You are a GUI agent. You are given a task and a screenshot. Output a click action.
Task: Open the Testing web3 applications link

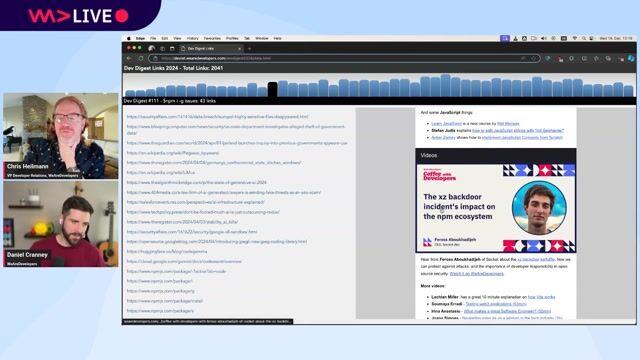(496, 304)
